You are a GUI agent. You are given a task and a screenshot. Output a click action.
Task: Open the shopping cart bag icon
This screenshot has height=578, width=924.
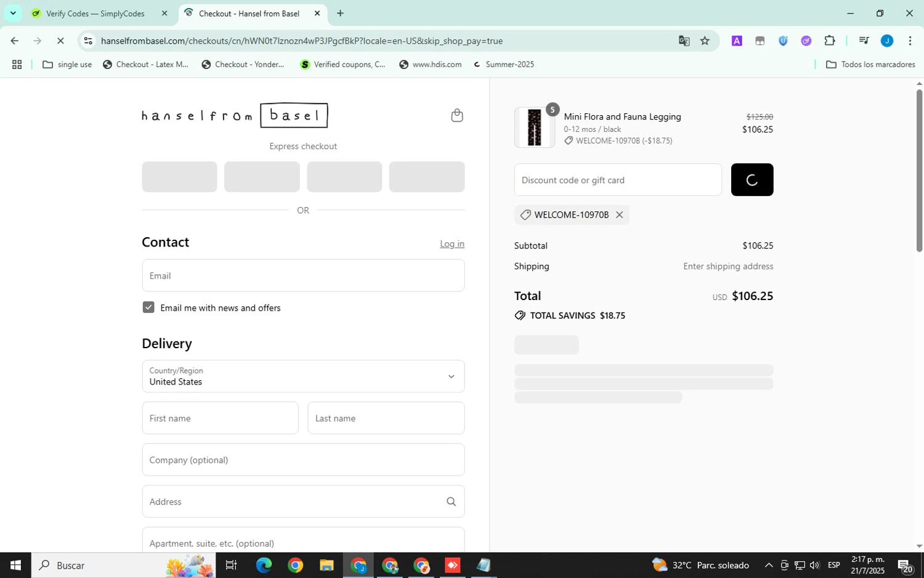point(456,115)
